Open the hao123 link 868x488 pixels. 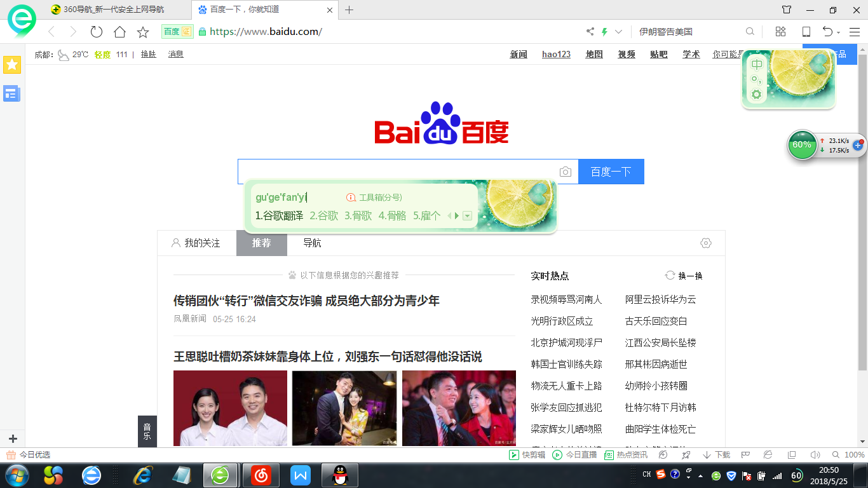click(x=556, y=54)
